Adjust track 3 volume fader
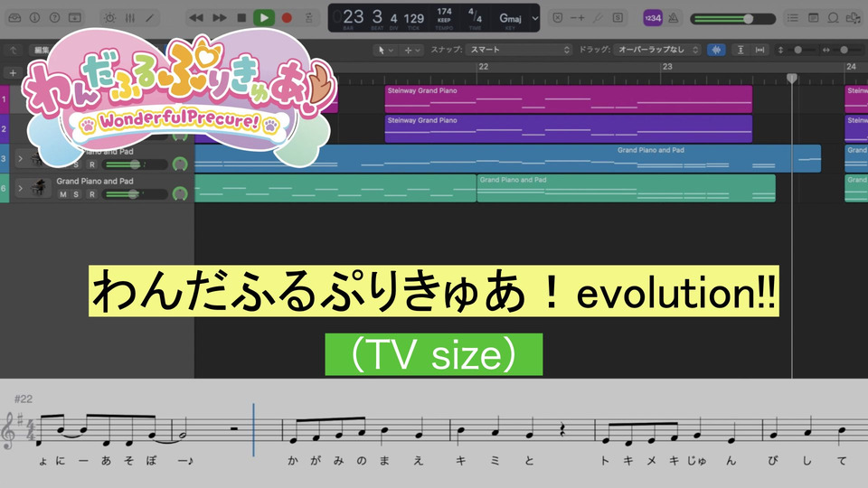868x488 pixels. [136, 164]
